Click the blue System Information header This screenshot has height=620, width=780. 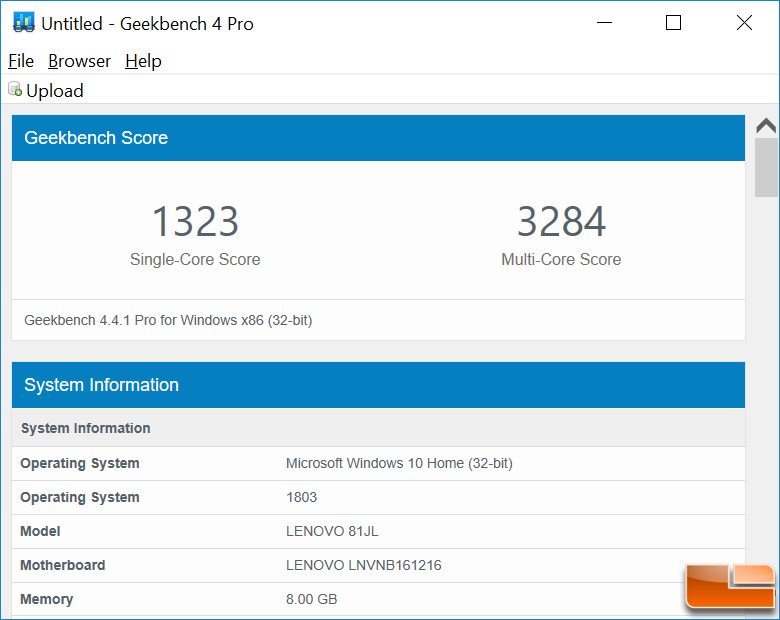point(378,385)
